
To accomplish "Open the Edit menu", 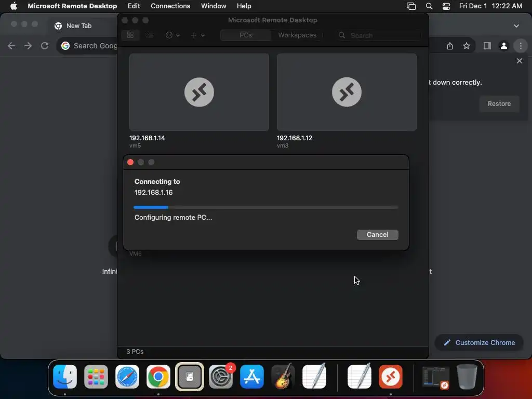I will point(134,6).
